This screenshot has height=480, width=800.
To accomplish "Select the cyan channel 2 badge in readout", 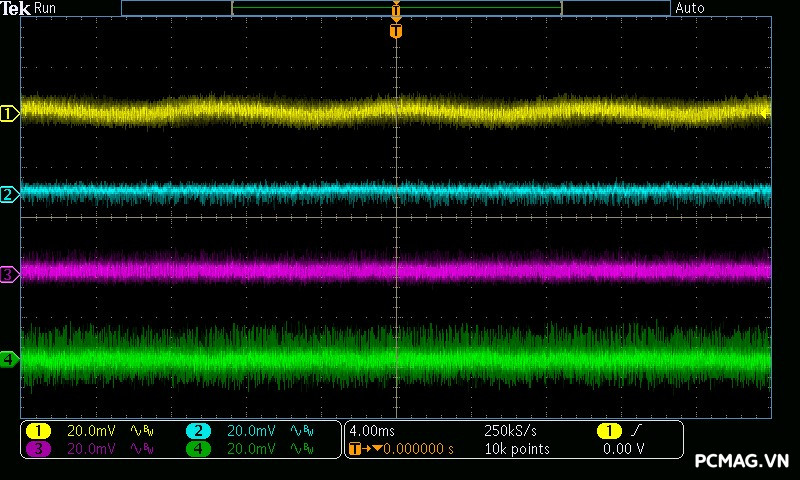I will tap(199, 431).
